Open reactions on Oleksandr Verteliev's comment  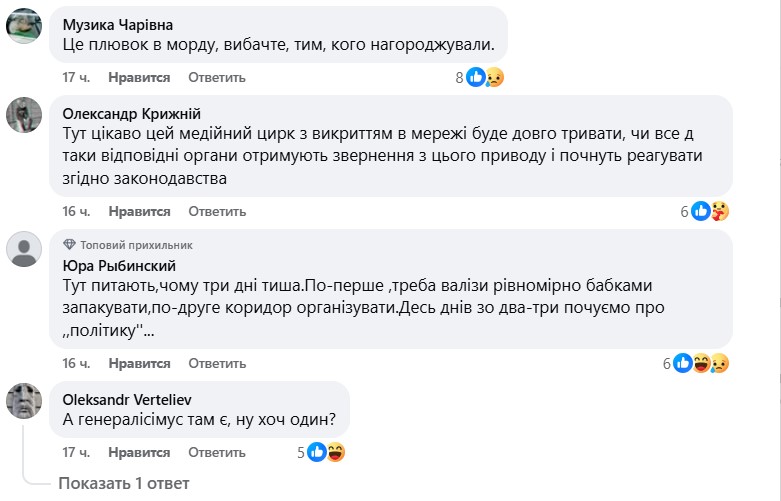[x=327, y=452]
